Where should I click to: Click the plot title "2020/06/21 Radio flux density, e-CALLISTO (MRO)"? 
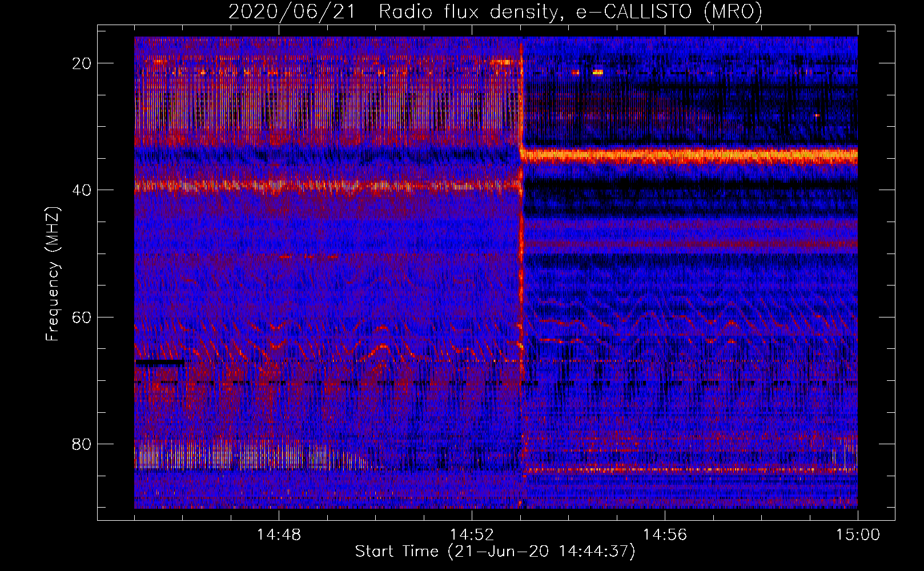tap(495, 11)
